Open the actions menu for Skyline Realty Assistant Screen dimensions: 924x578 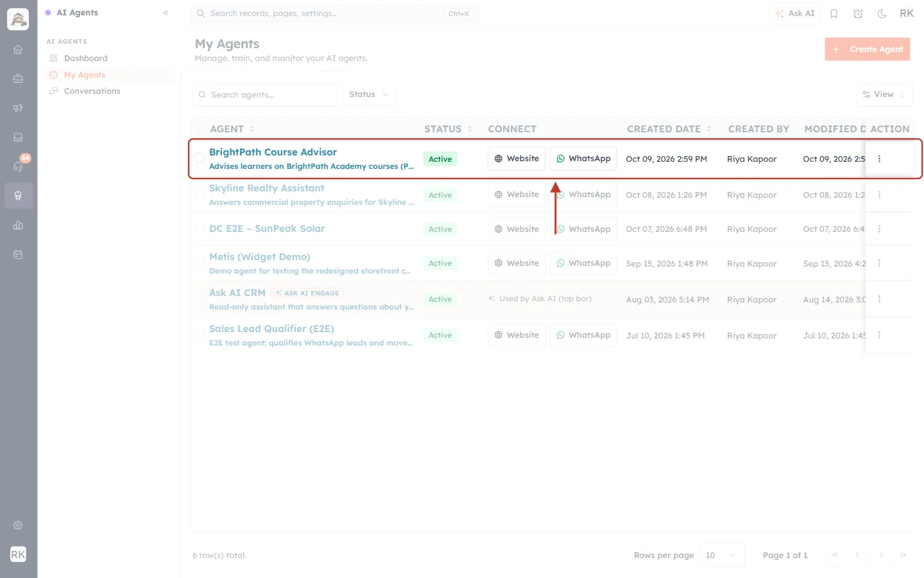click(x=879, y=195)
